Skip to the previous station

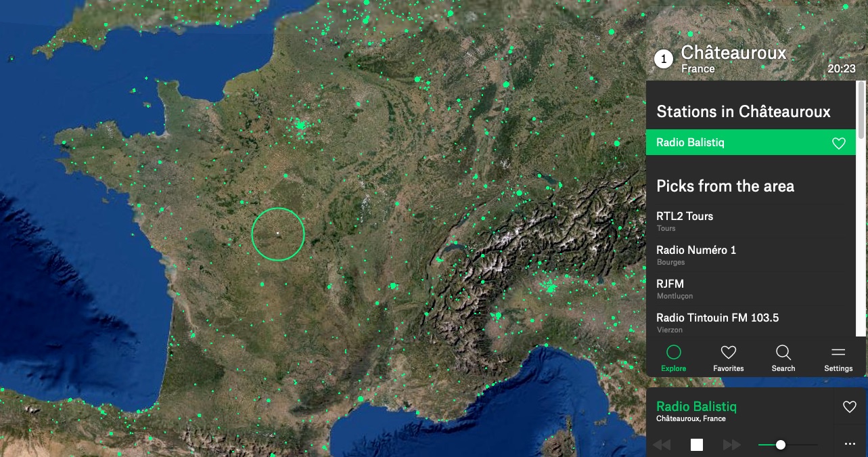coord(662,445)
